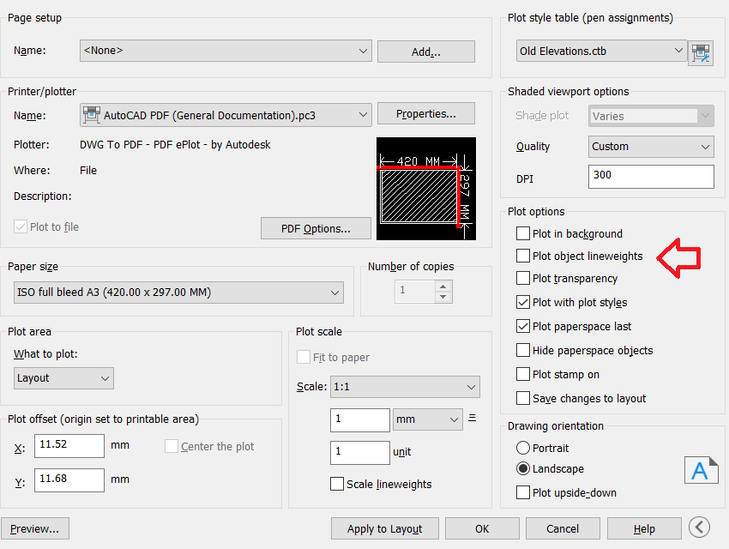Open PDF Options...

tap(316, 228)
